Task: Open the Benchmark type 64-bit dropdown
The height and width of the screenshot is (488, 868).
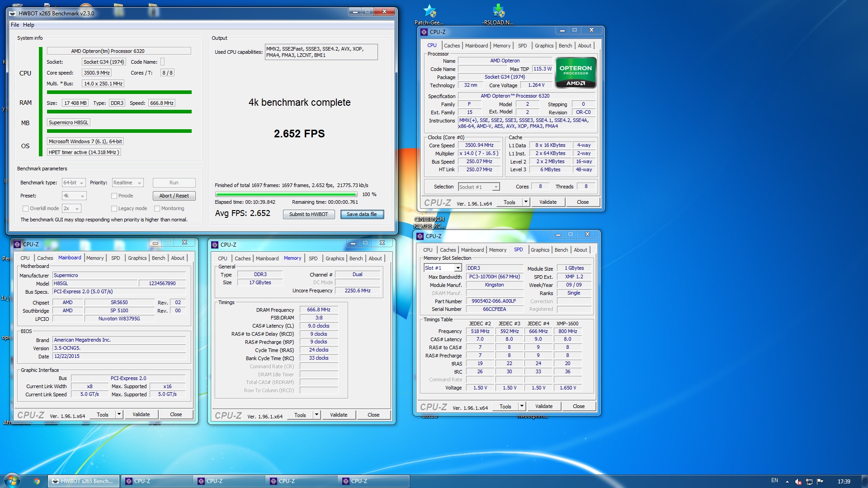Action: coord(74,183)
